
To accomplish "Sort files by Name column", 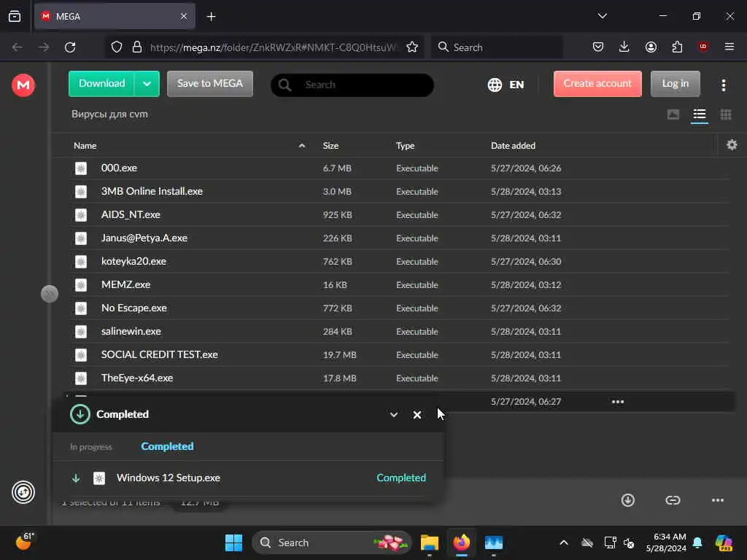I will 85,146.
